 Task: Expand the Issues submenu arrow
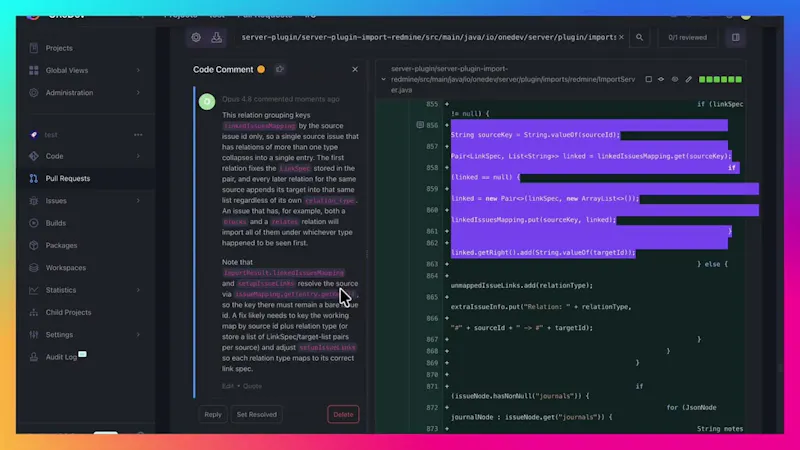tap(138, 201)
